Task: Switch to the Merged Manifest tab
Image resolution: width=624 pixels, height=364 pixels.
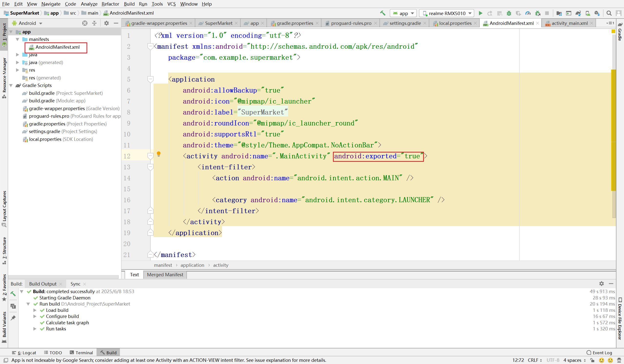Action: [x=165, y=275]
